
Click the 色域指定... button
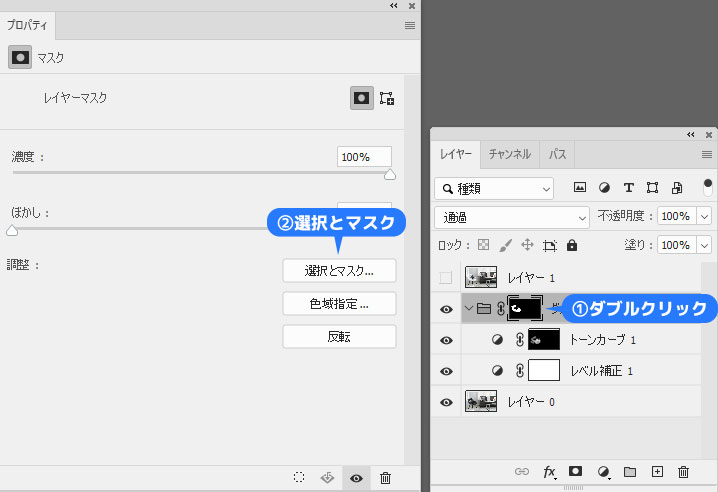click(339, 304)
